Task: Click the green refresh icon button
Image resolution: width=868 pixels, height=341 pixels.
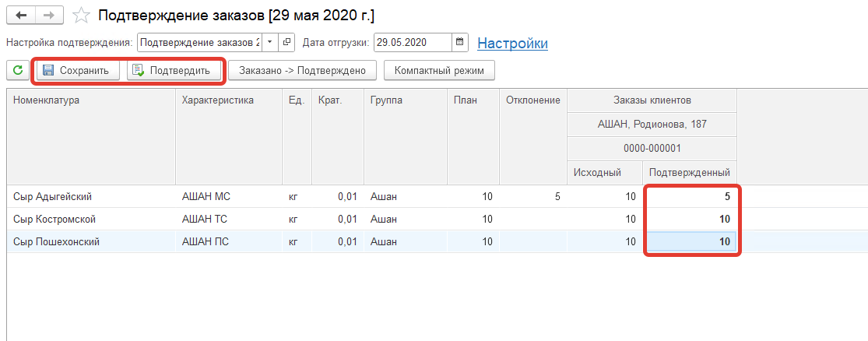Action: point(17,71)
